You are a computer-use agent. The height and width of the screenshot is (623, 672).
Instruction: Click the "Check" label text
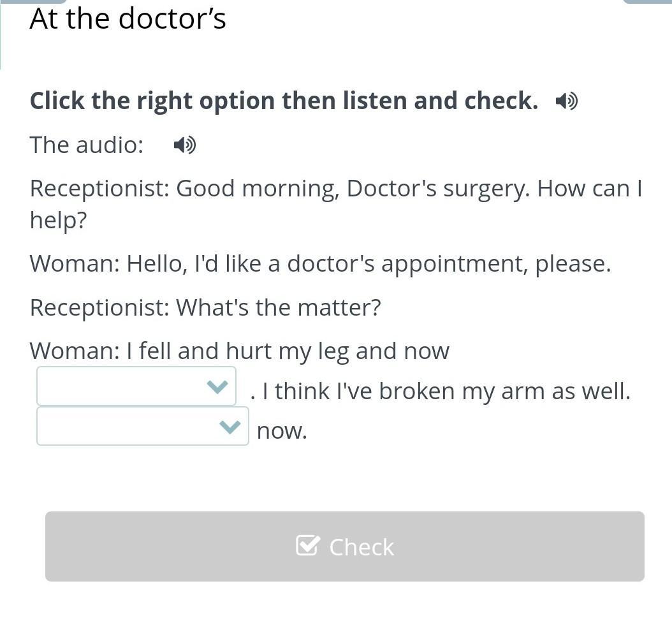click(362, 547)
